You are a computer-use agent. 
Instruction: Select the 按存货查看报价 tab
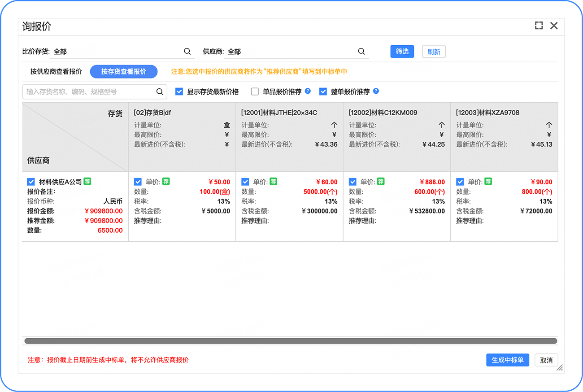(124, 71)
